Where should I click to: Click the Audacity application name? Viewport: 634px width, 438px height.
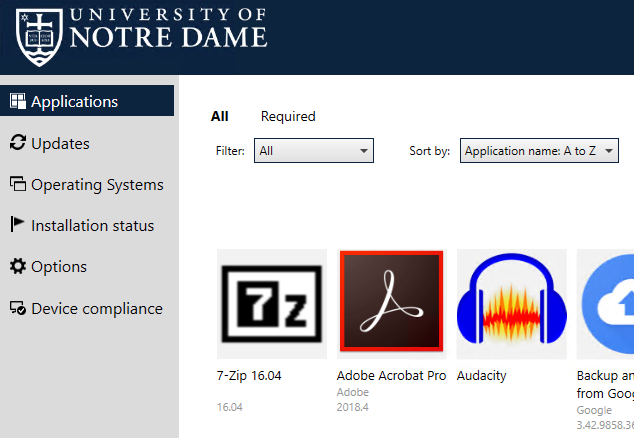click(482, 376)
